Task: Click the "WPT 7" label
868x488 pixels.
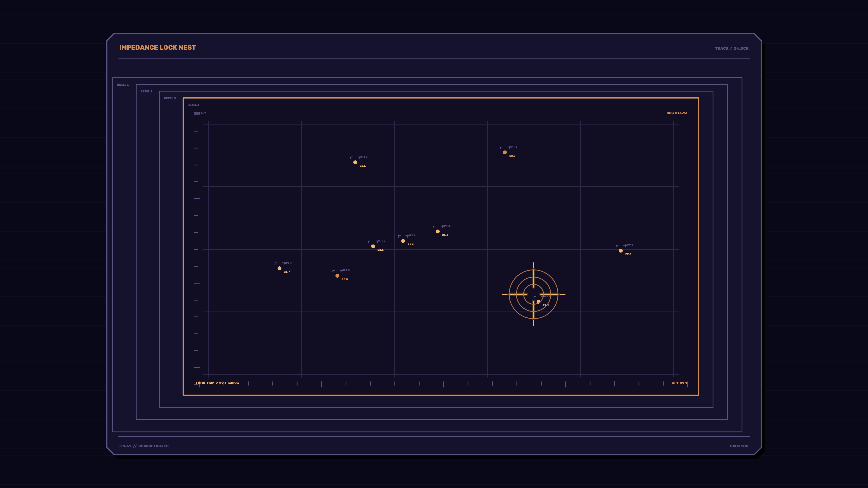Action: pyautogui.click(x=288, y=263)
